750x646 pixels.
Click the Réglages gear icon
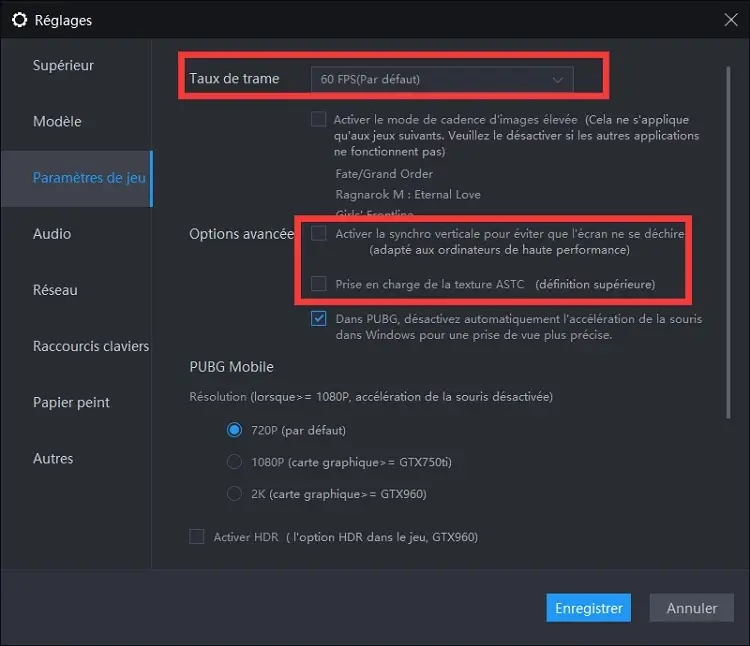(x=19, y=20)
